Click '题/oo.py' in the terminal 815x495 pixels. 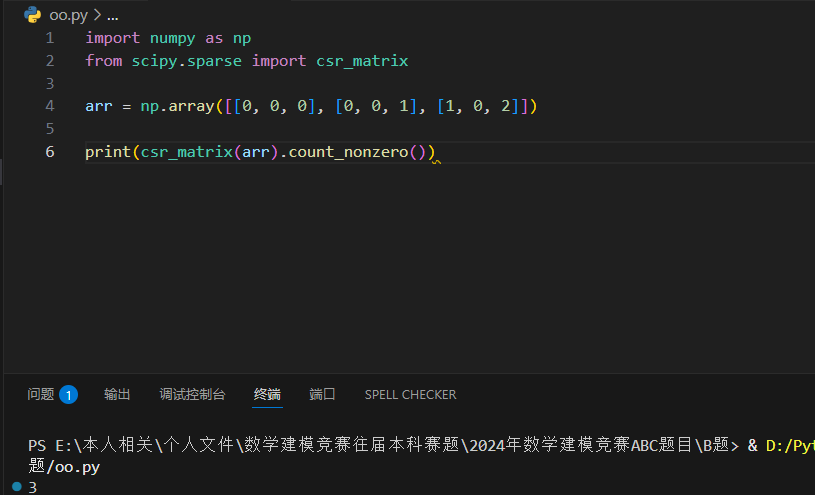(64, 466)
